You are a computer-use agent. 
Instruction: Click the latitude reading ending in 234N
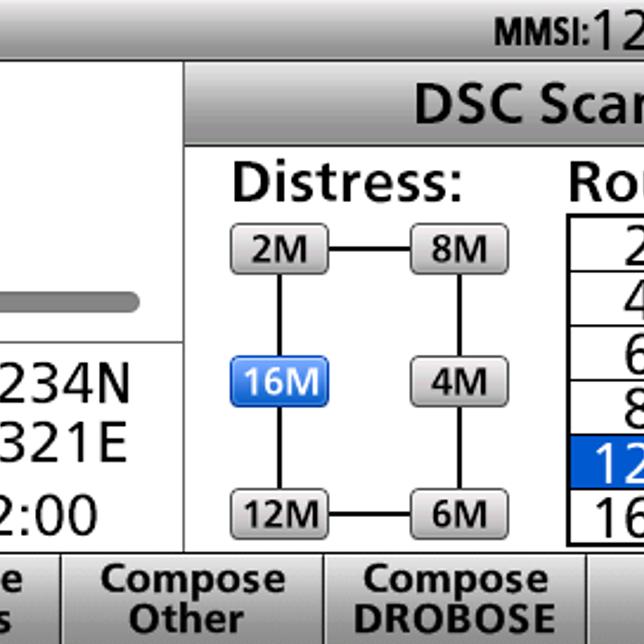click(65, 383)
